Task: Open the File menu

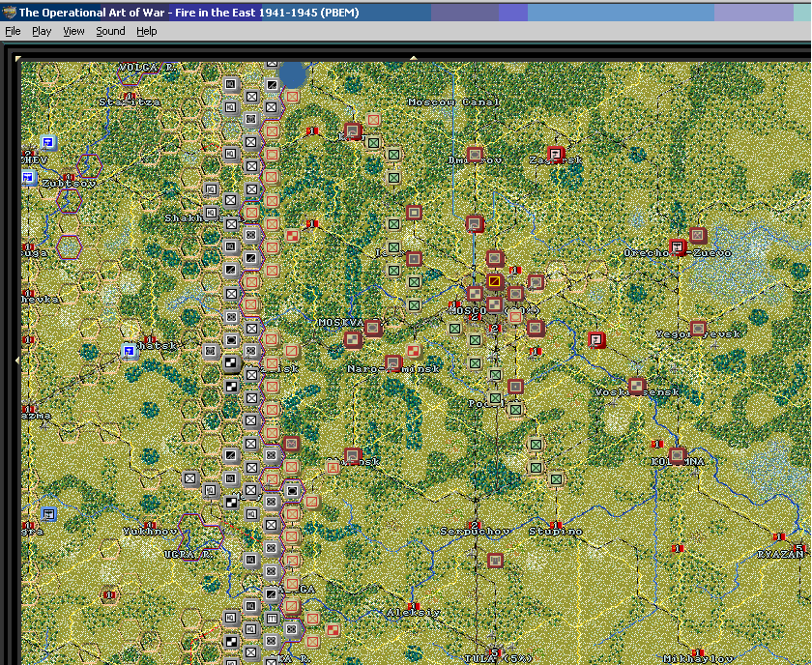Action: coord(13,31)
